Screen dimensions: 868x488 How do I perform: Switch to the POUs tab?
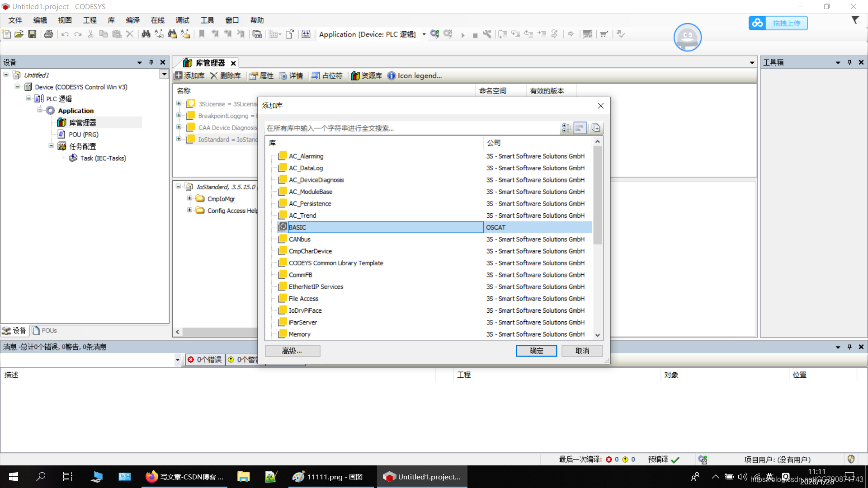click(x=44, y=330)
